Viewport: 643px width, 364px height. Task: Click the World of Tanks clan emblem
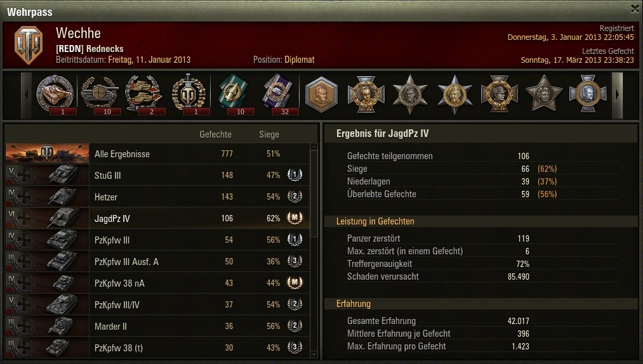click(29, 45)
